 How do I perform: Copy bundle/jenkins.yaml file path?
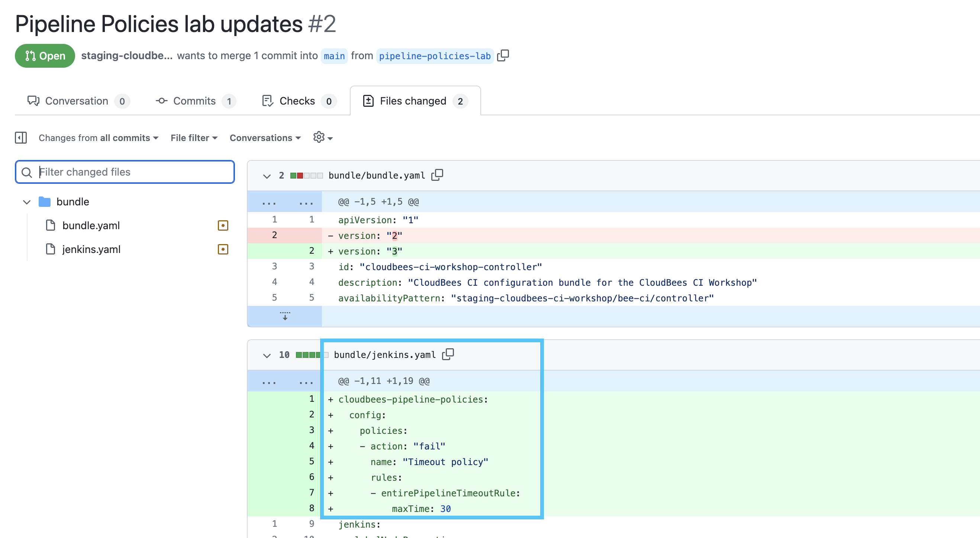tap(448, 355)
